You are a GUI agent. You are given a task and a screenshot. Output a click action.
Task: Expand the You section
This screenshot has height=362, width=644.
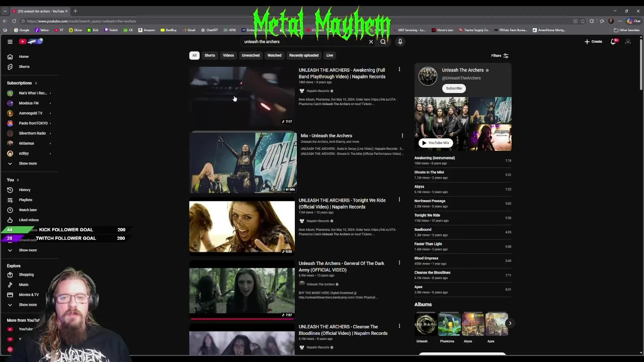click(x=13, y=179)
